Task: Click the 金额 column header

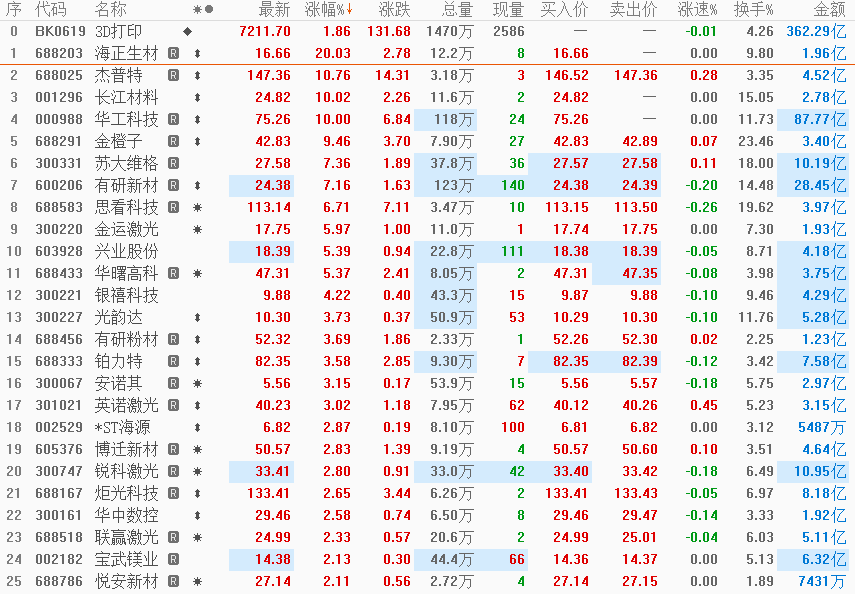Action: point(829,9)
